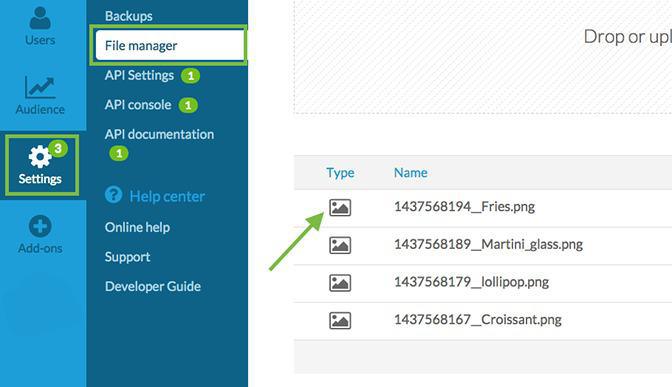The width and height of the screenshot is (672, 387).
Task: Click the image type icon for Fries.png
Action: [x=340, y=208]
